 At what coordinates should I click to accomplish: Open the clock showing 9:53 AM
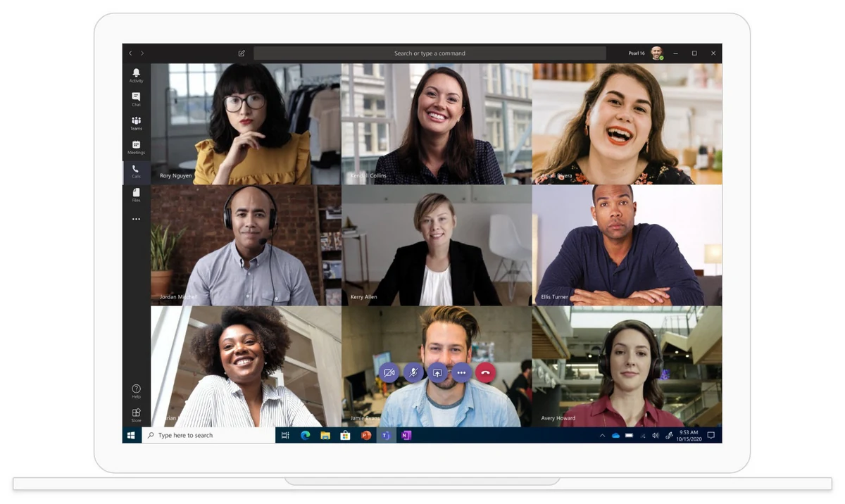(689, 436)
